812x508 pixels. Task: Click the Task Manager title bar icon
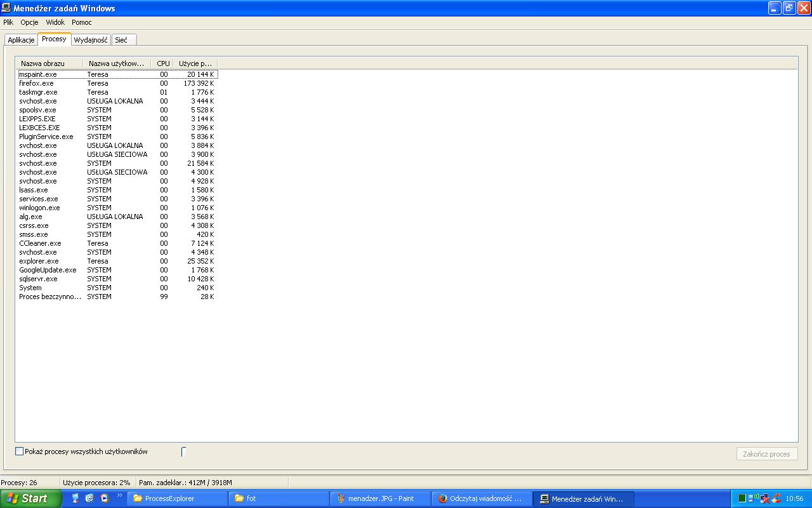click(6, 8)
